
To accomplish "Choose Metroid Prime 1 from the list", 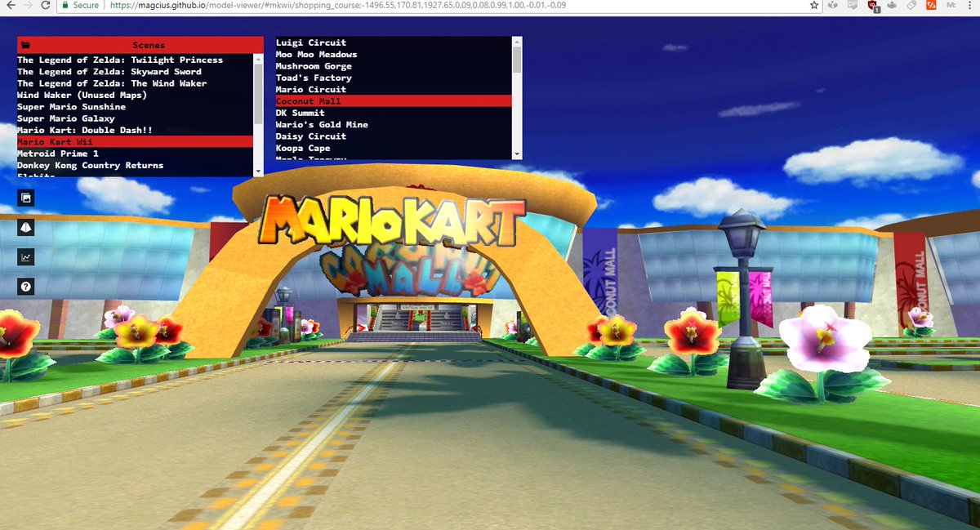I will [x=136, y=154].
